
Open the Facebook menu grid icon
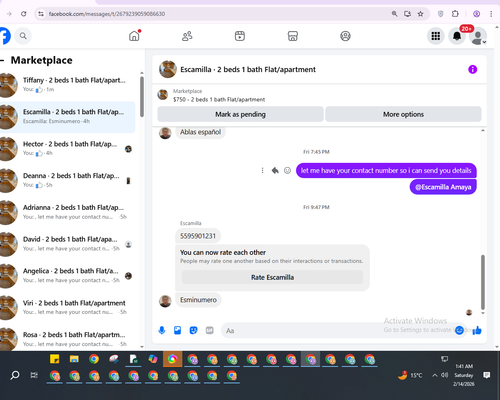click(436, 36)
